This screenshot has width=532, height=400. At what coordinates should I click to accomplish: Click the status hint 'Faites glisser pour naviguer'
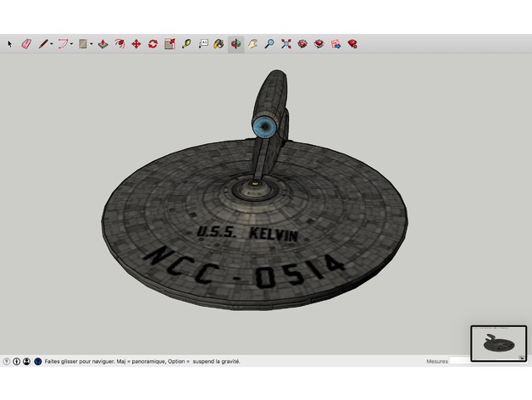(80, 362)
